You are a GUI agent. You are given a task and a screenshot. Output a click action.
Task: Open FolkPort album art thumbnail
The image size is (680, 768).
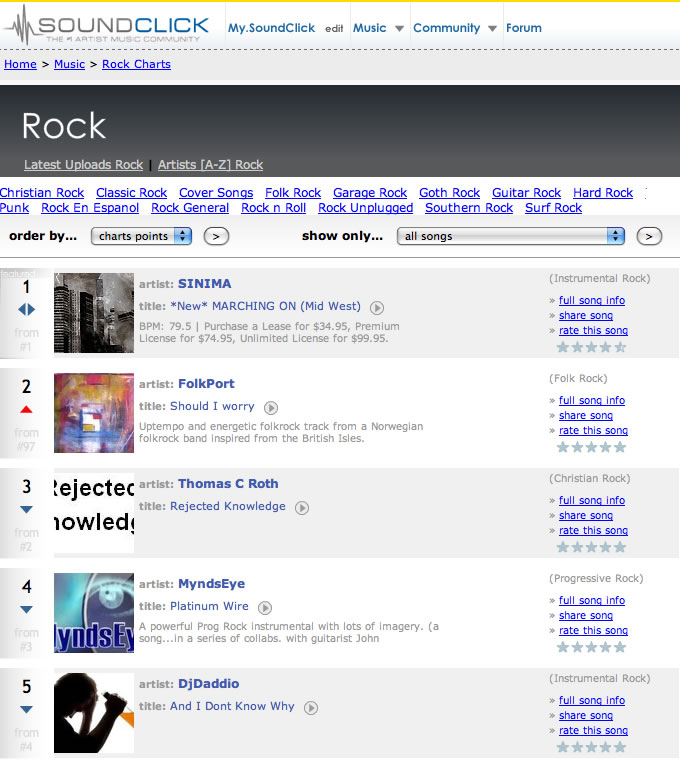pos(94,413)
